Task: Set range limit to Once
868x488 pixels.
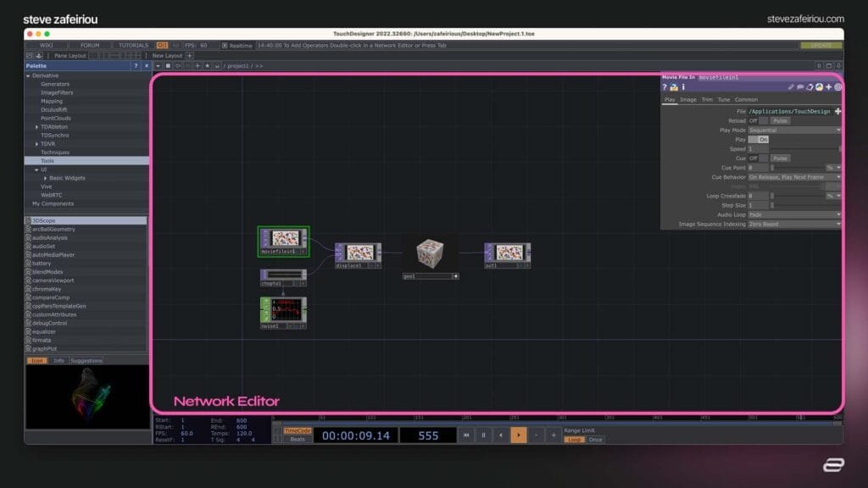Action: 595,440
